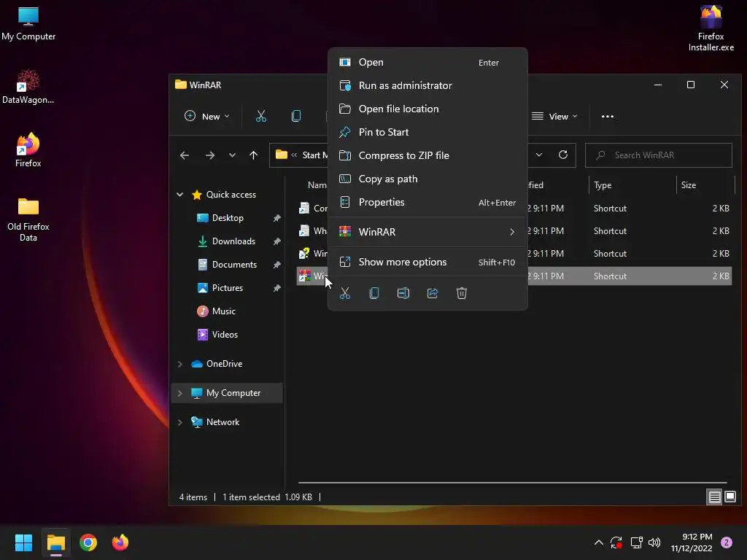The width and height of the screenshot is (747, 560).
Task: Select Pin to Start
Action: tap(427, 133)
